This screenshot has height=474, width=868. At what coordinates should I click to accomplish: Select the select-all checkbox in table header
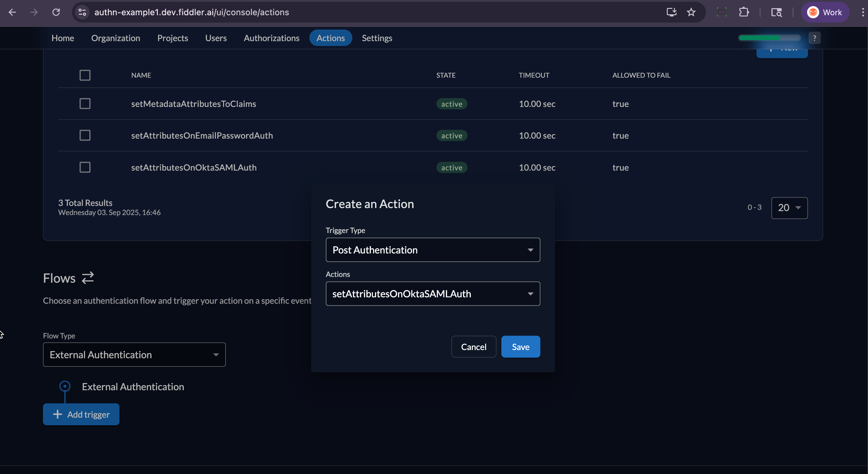(x=85, y=75)
